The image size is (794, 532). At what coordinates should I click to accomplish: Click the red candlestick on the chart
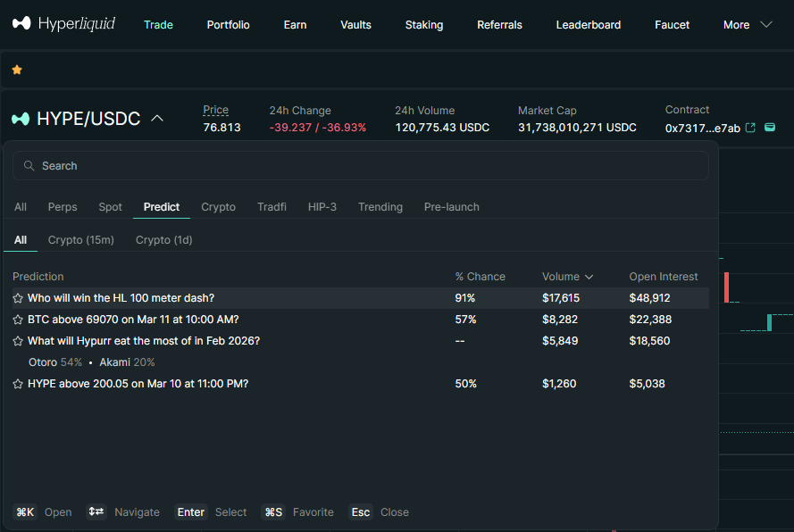[727, 287]
